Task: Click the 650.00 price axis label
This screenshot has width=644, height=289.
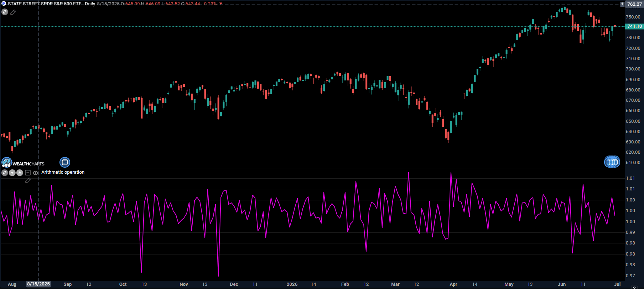Action: (x=633, y=121)
